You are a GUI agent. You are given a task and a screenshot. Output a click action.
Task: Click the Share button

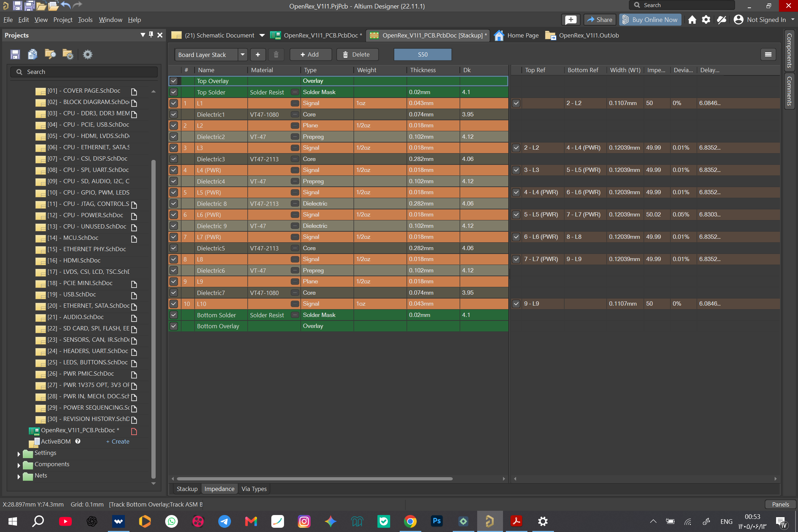click(600, 20)
